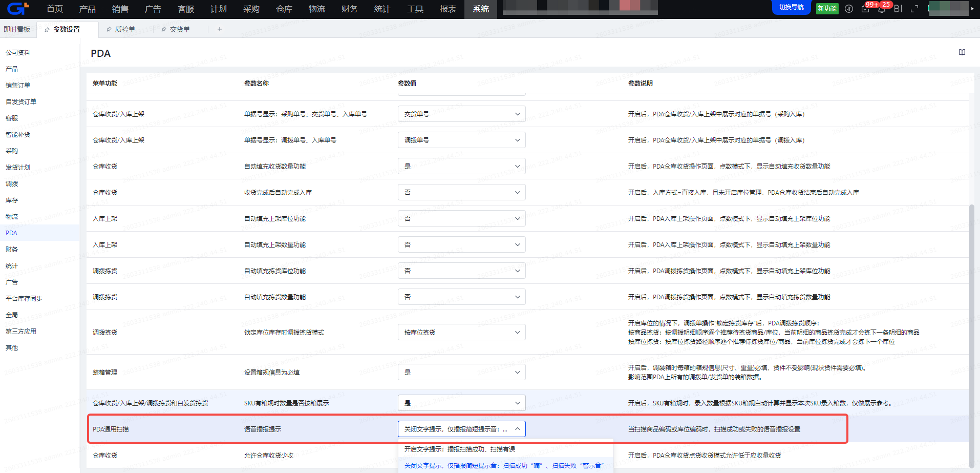Click the notification bell icon with badge 25
The width and height of the screenshot is (980, 473).
(882, 9)
